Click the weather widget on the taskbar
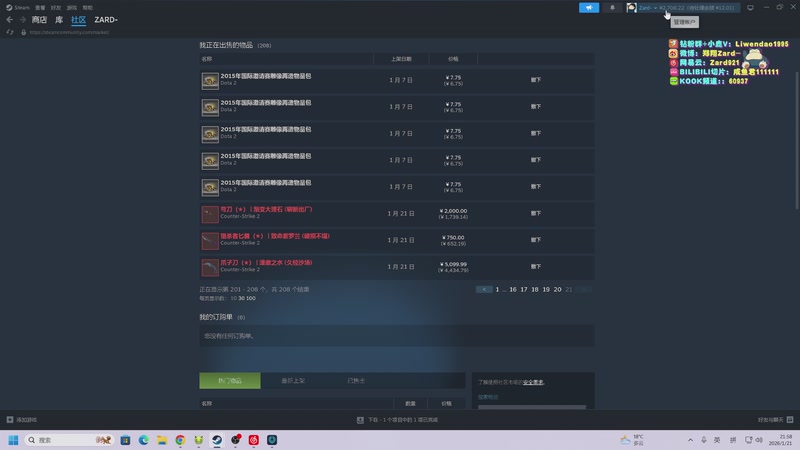Image resolution: width=800 pixels, height=450 pixels. coord(632,440)
